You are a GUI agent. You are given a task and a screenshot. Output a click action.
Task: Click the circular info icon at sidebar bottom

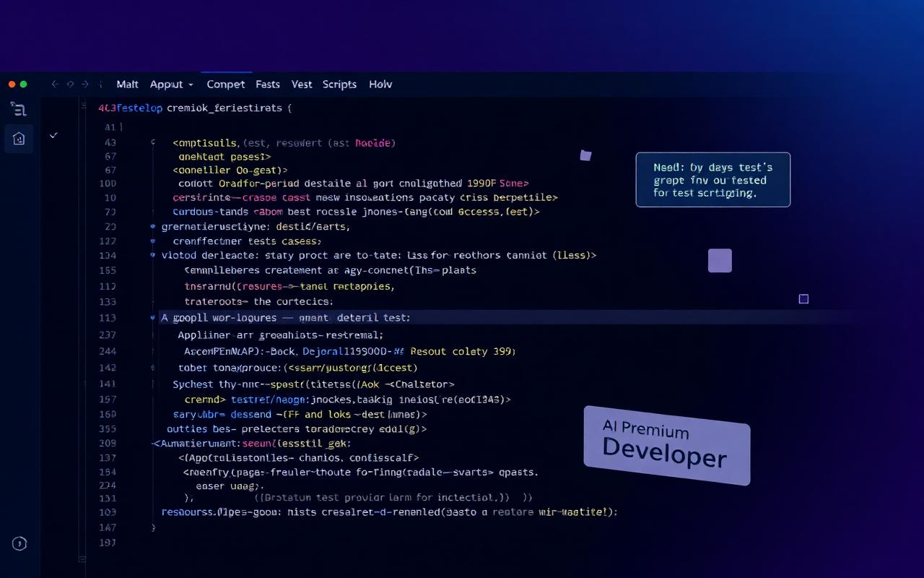[x=19, y=544]
